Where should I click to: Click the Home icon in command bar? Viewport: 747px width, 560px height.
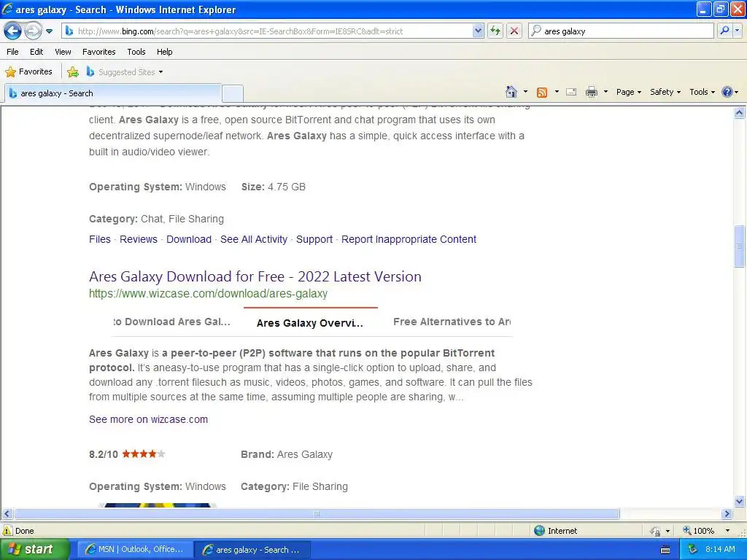[x=511, y=92]
